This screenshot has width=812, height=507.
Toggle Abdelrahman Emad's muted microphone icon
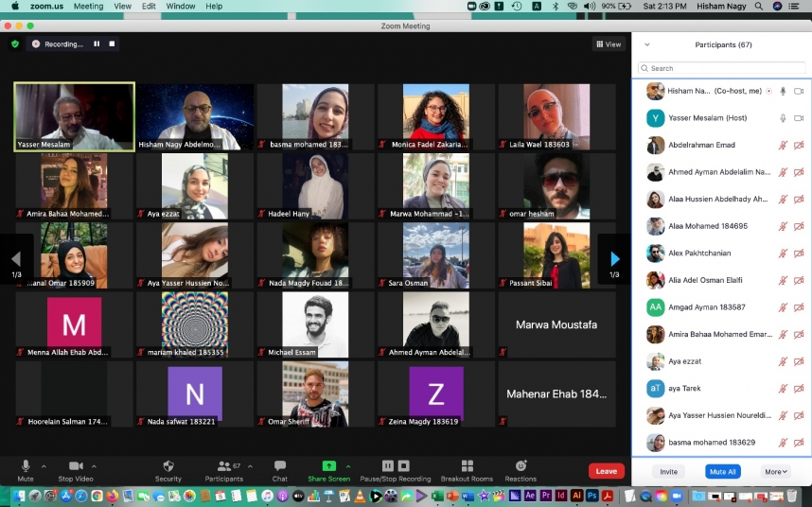click(783, 145)
